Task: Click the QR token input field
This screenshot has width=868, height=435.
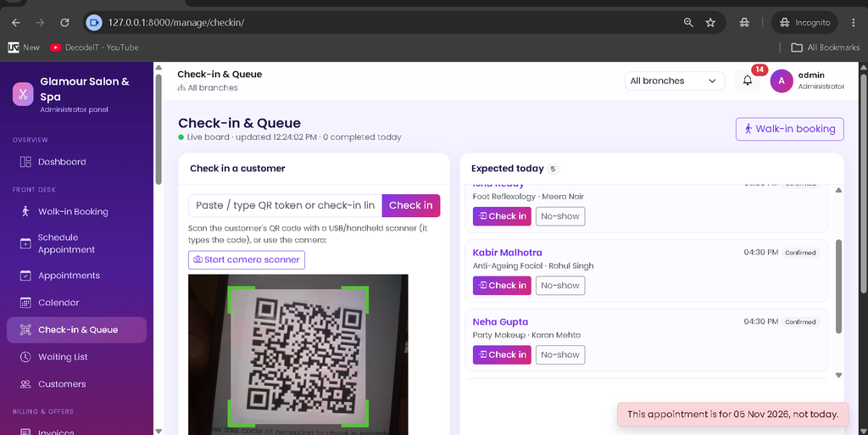Action: tap(285, 205)
